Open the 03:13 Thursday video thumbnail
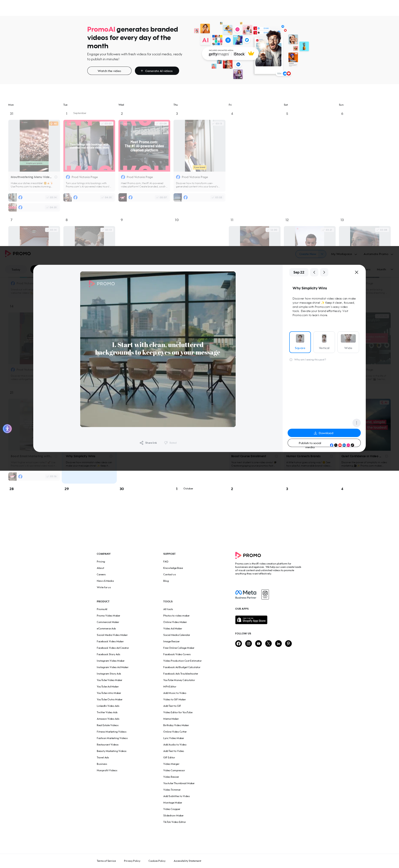 [199, 146]
